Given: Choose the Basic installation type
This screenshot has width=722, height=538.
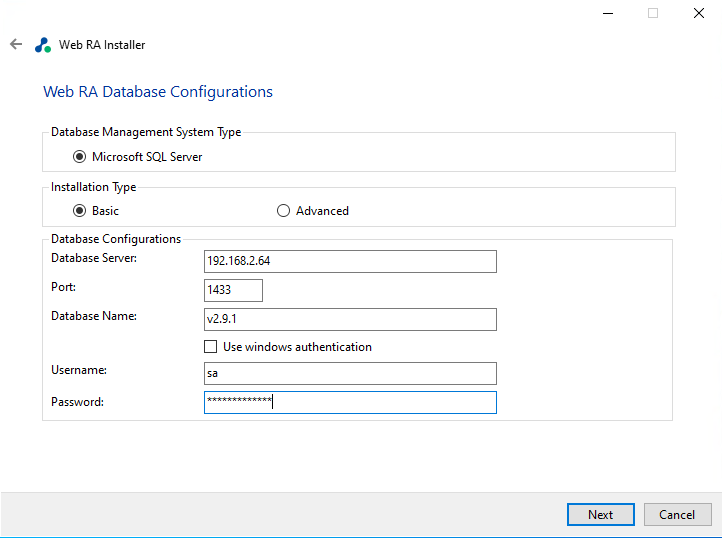Looking at the screenshot, I should click(x=80, y=211).
